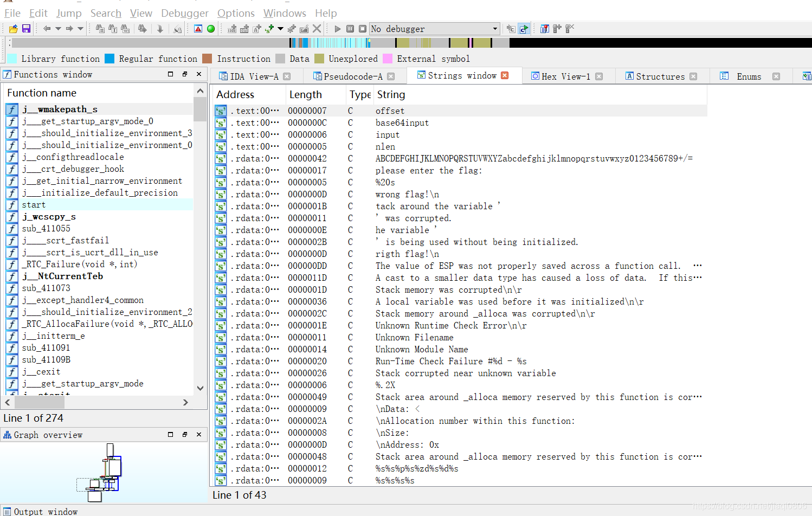This screenshot has width=812, height=516.
Task: Select the 'wrong flag!\n' string row
Action: pyautogui.click(x=460, y=194)
